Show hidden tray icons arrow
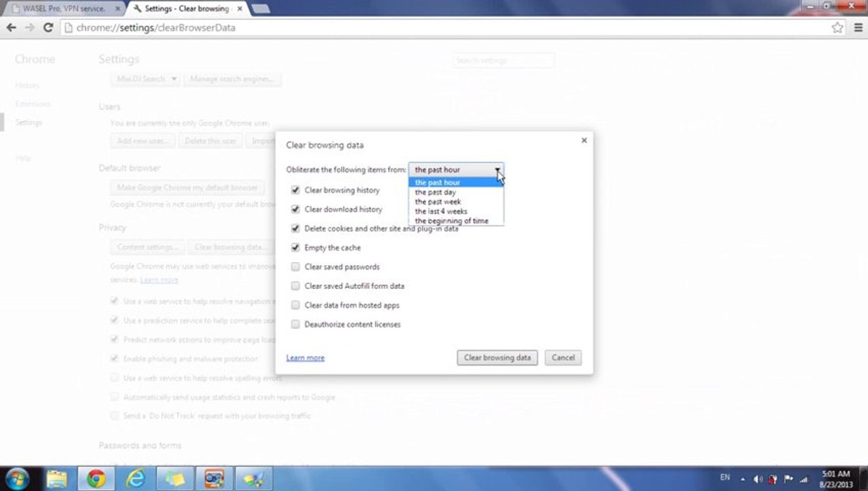Image resolution: width=868 pixels, height=491 pixels. point(742,479)
